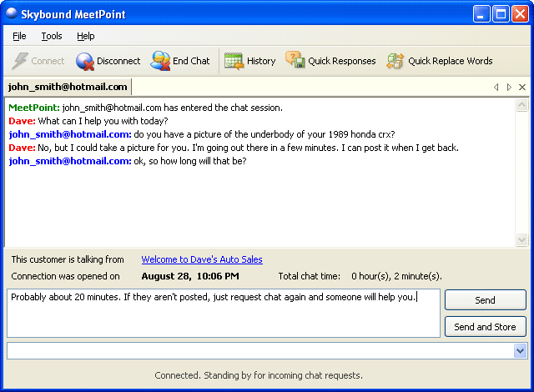Click the Send button
The width and height of the screenshot is (534, 392).
pos(486,299)
